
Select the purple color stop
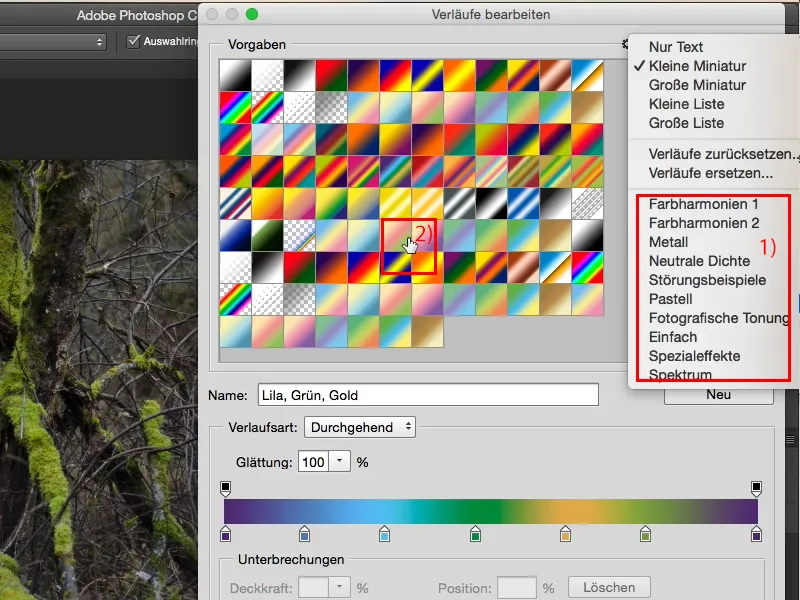pos(225,534)
